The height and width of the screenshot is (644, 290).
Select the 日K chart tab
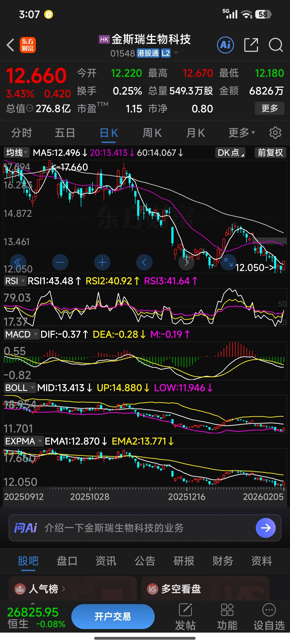pos(109,133)
